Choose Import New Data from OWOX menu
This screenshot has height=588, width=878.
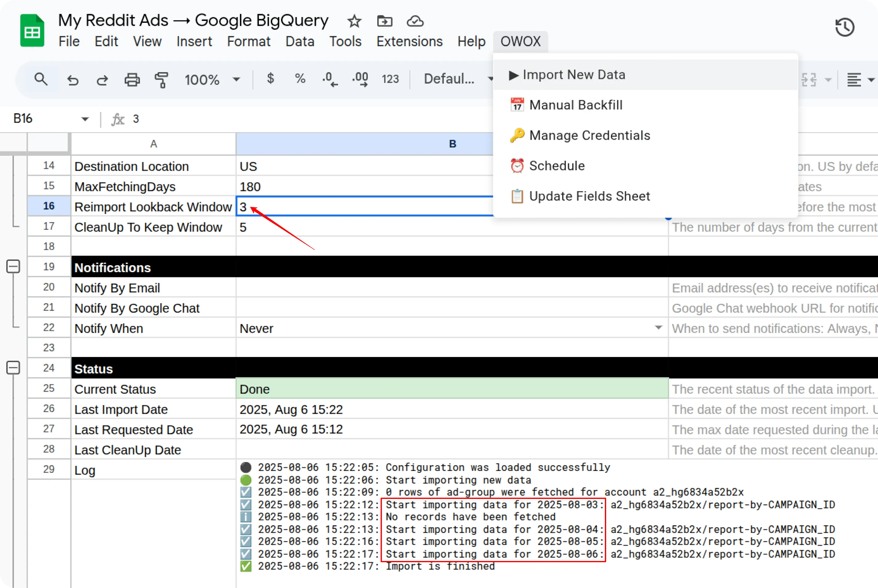point(574,75)
